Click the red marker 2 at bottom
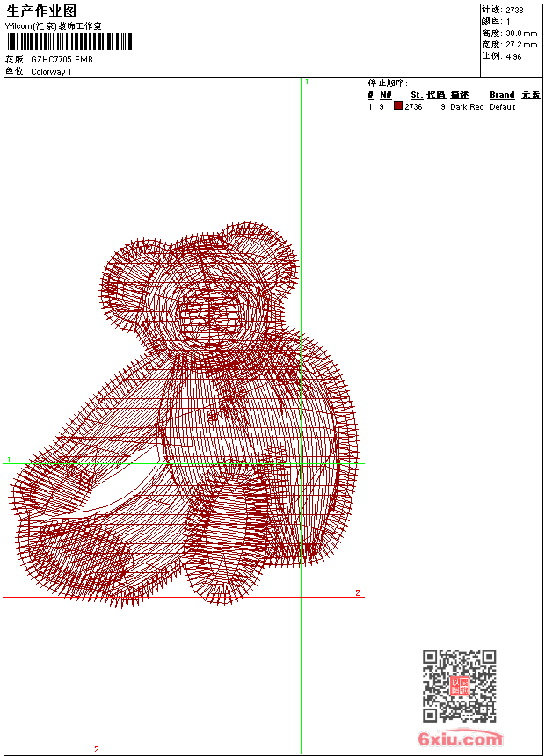 click(x=97, y=749)
